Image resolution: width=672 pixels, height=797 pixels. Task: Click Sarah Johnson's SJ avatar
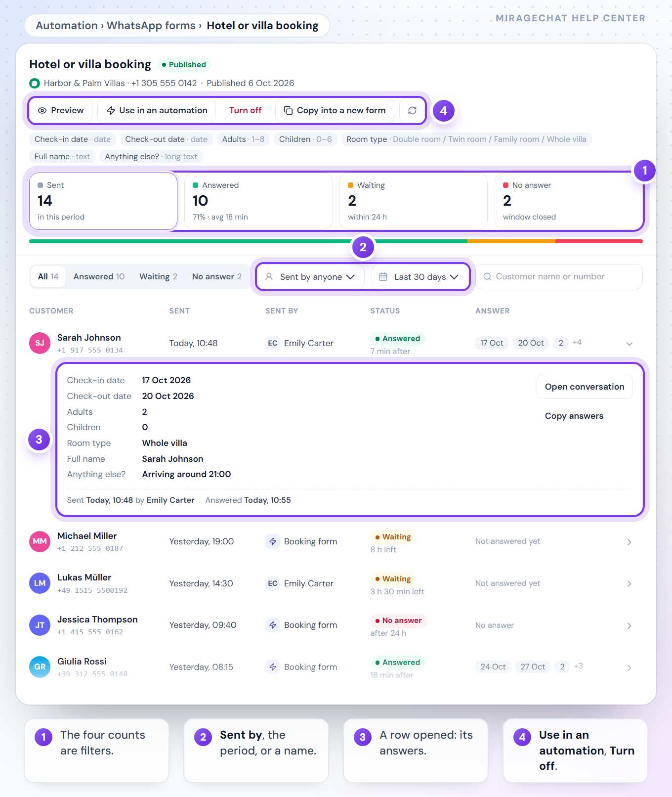click(40, 343)
